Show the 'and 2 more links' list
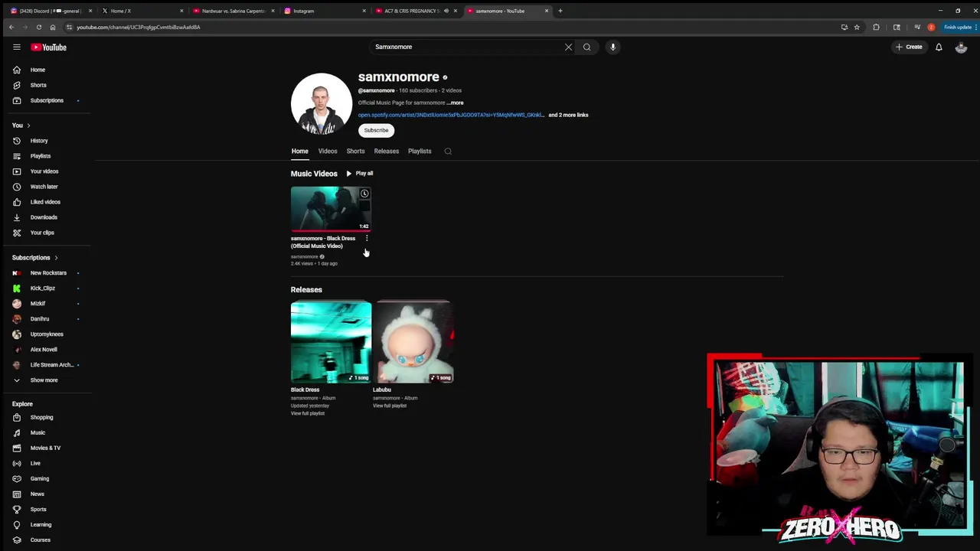980x551 pixels. point(568,115)
